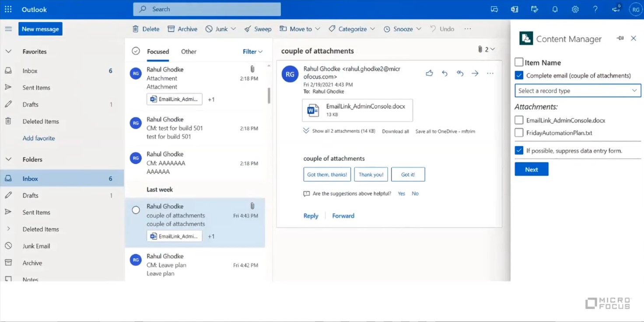
Task: Switch to the Focused tab
Action: coord(158,52)
